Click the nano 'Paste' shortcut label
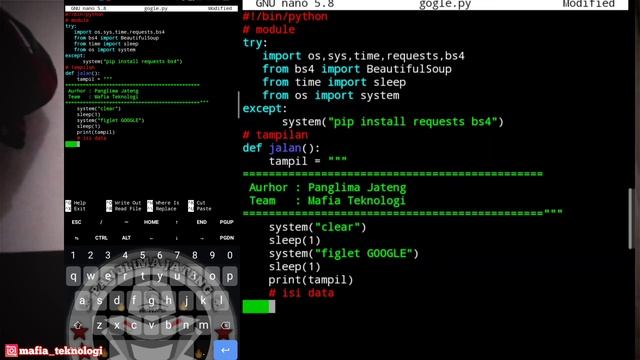640x360 pixels. point(204,209)
